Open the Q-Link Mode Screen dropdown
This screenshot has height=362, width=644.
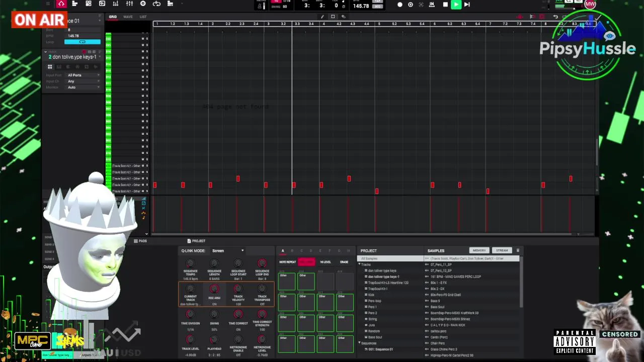coord(227,250)
